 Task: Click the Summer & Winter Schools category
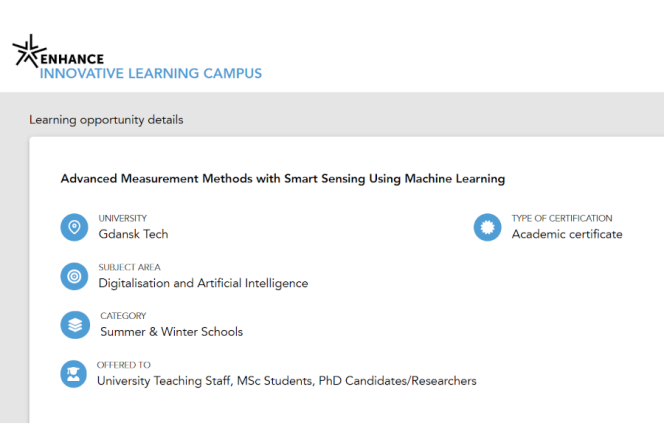tap(171, 332)
